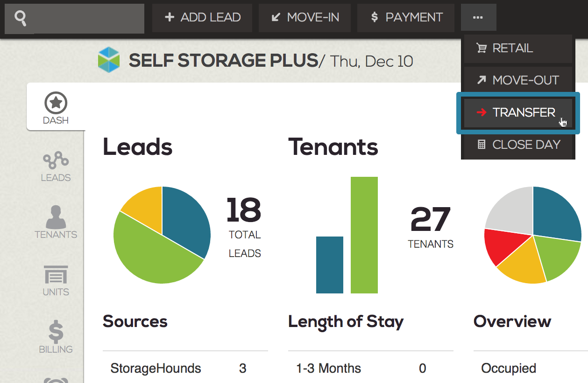The image size is (588, 383).
Task: Open the Payment button
Action: (406, 18)
